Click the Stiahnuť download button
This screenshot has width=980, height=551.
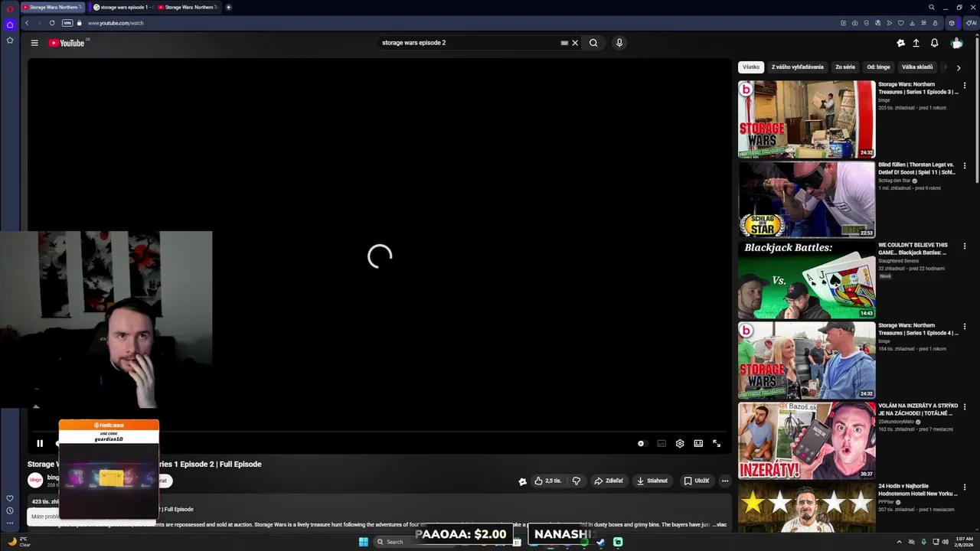pos(652,481)
